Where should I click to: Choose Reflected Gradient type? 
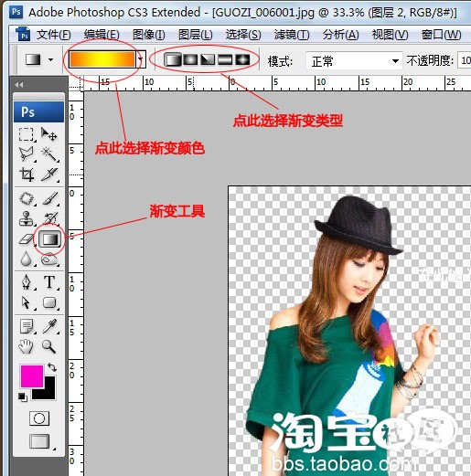225,59
